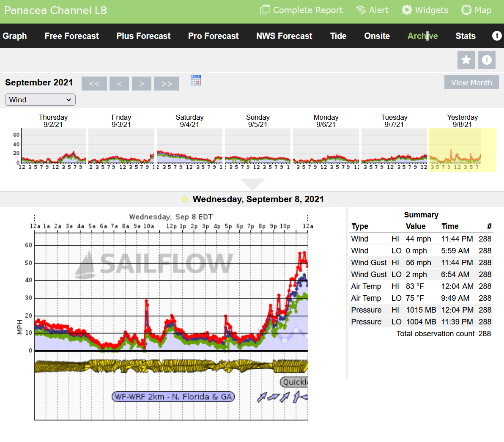Click the Panacea Channel L8 title
The width and height of the screenshot is (504, 442).
point(56,10)
